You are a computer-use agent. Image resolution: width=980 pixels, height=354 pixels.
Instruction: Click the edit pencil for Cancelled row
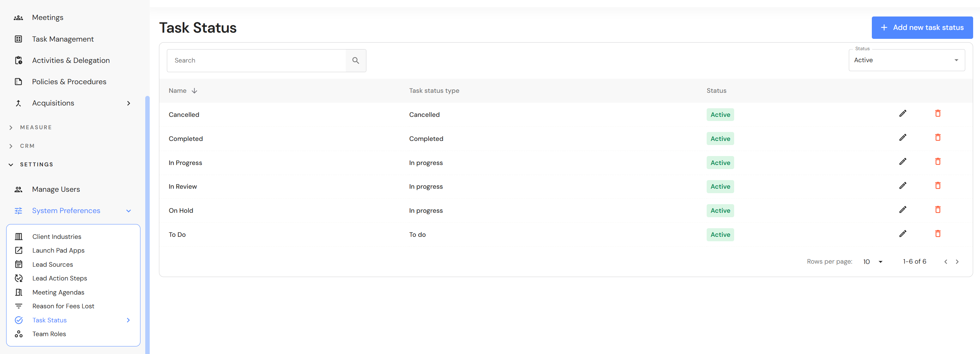(x=902, y=113)
